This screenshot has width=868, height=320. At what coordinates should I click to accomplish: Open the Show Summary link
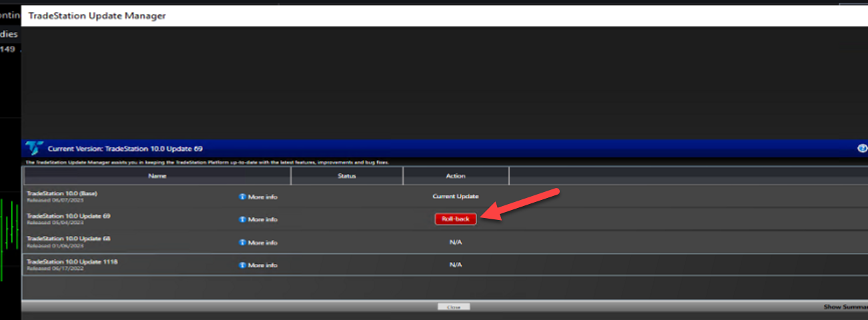pos(845,307)
